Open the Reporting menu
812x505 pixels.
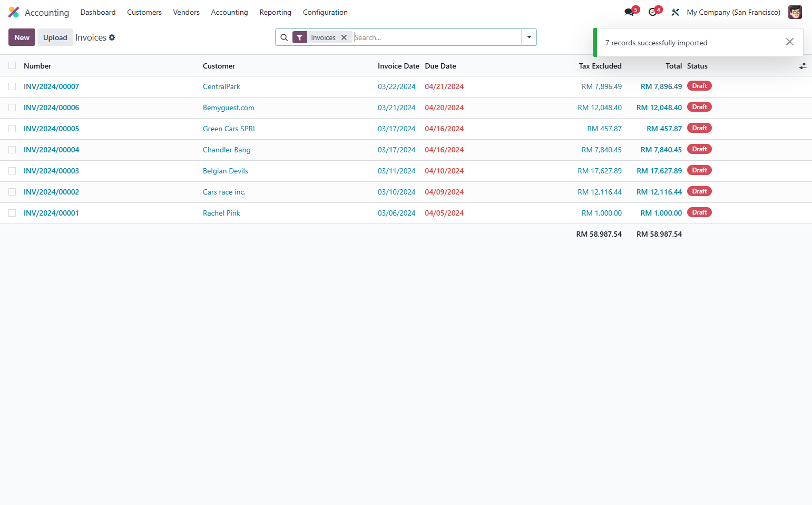pyautogui.click(x=275, y=12)
